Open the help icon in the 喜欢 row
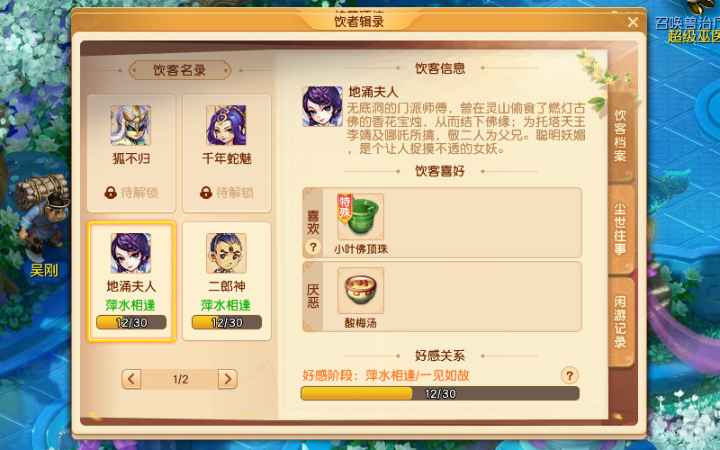The width and height of the screenshot is (720, 450). point(313,247)
